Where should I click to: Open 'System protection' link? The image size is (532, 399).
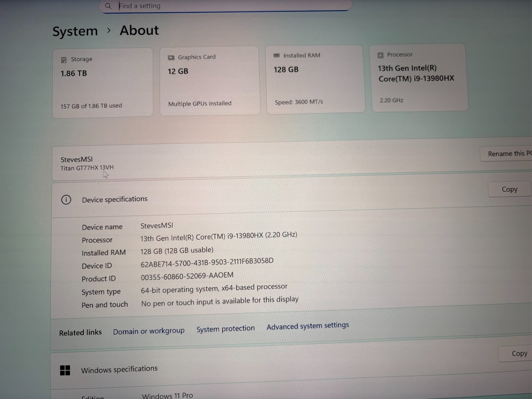coord(225,329)
